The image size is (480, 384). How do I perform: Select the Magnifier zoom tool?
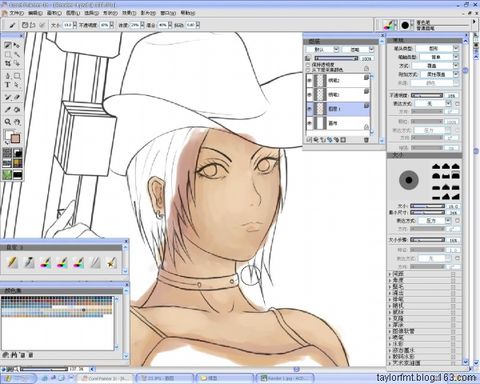tap(8, 122)
